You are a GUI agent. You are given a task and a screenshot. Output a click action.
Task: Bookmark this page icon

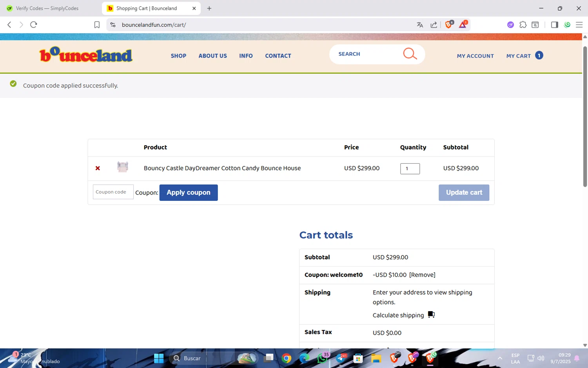pos(97,25)
